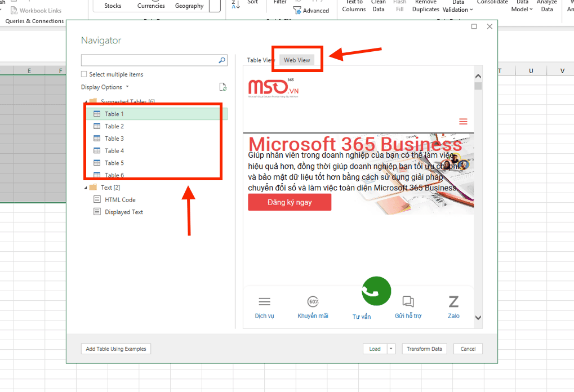Click the Đăng ký ngay button

[290, 202]
